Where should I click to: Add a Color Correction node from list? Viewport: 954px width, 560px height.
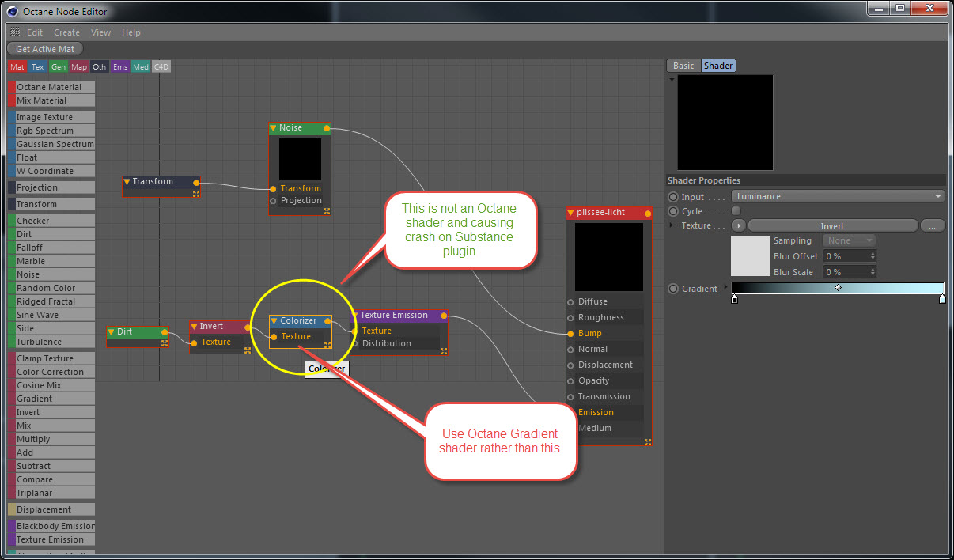(x=51, y=372)
